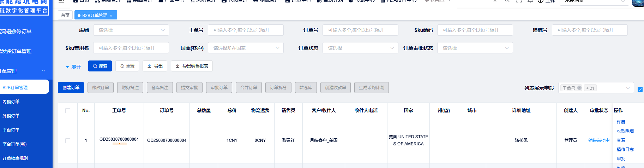644x168 pixels.
Task: Export the sales report via download icon button
Action: click(x=192, y=66)
